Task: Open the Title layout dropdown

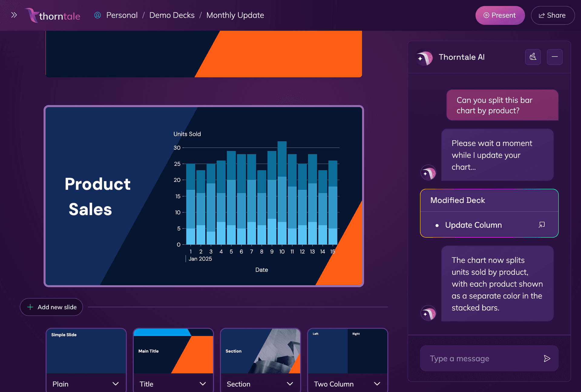Action: (x=202, y=384)
